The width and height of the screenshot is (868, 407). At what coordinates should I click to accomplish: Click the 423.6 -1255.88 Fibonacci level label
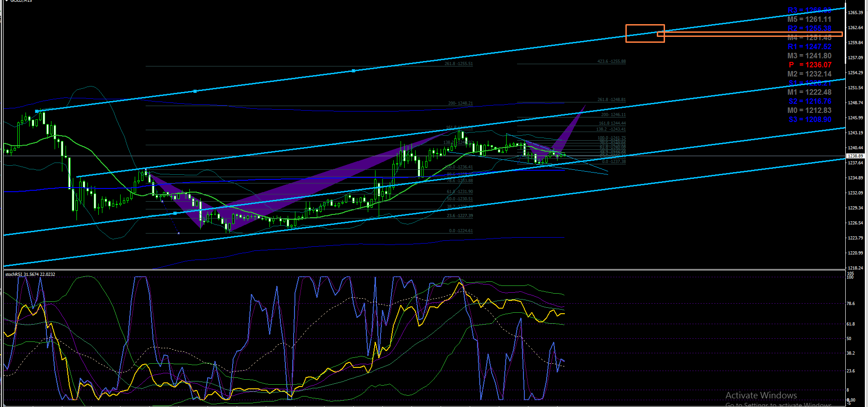611,61
